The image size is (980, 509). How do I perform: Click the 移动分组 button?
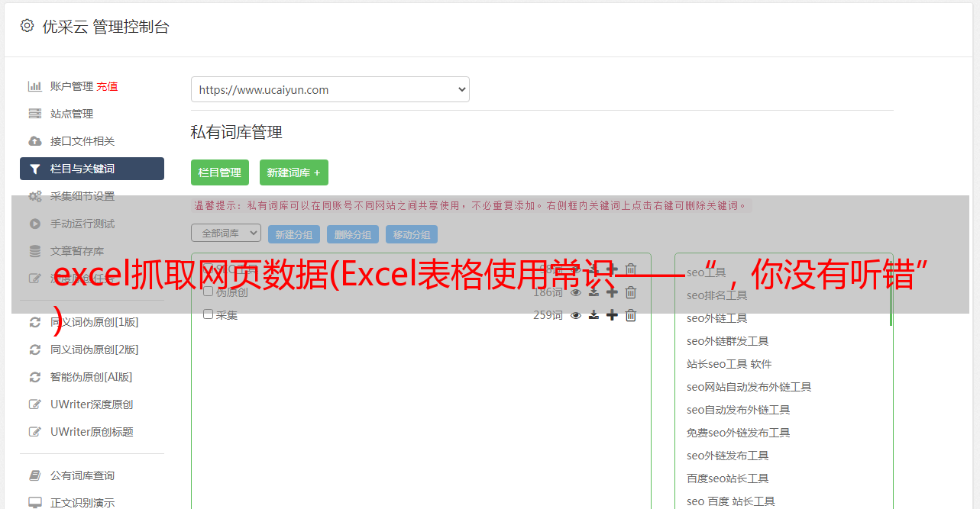pyautogui.click(x=412, y=234)
